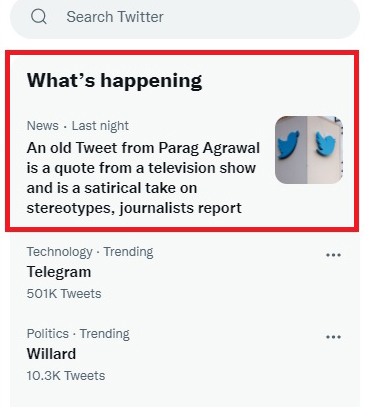The height and width of the screenshot is (407, 366).
Task: Click 'stereotypes, journalists report' headline line
Action: coord(134,208)
